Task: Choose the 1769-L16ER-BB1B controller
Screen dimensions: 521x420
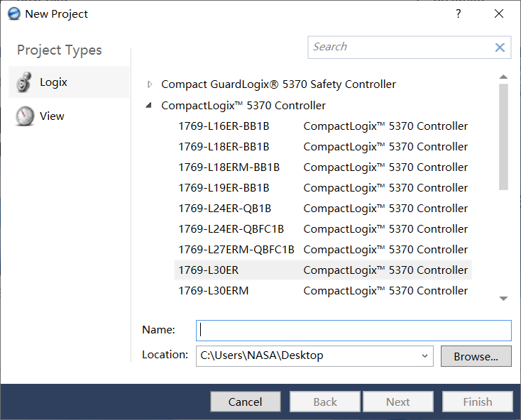Action: coord(323,126)
